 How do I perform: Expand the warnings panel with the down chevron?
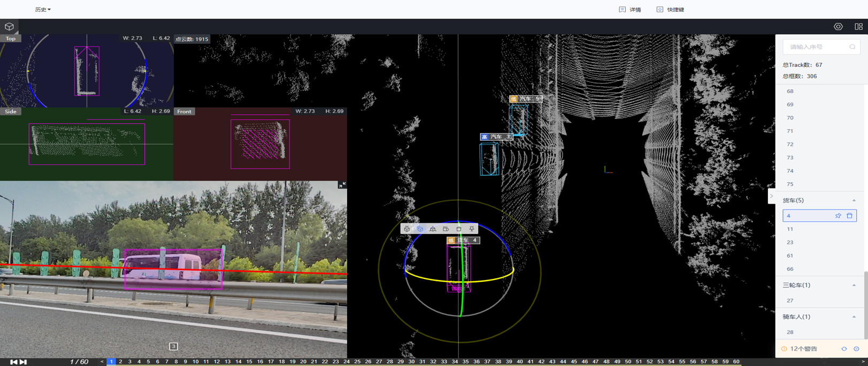click(856, 349)
